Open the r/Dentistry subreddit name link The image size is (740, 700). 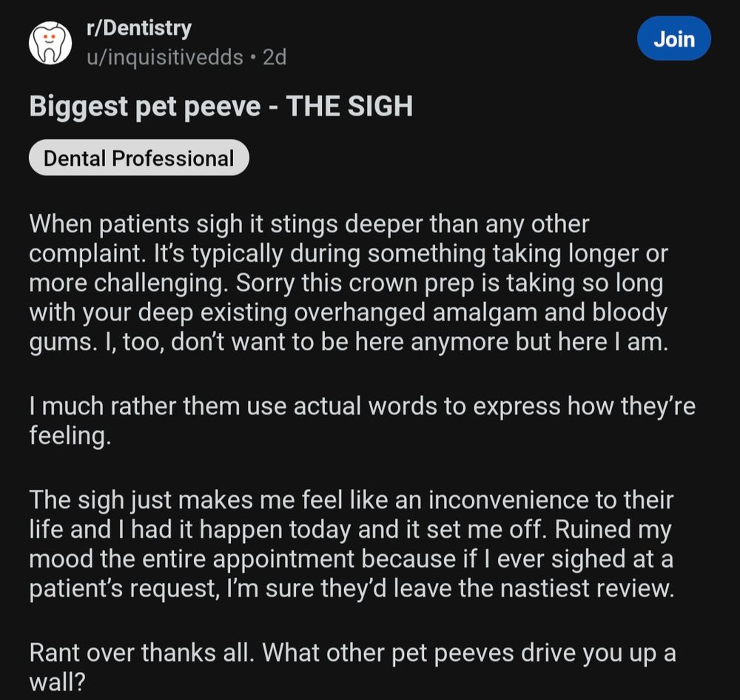tap(139, 28)
